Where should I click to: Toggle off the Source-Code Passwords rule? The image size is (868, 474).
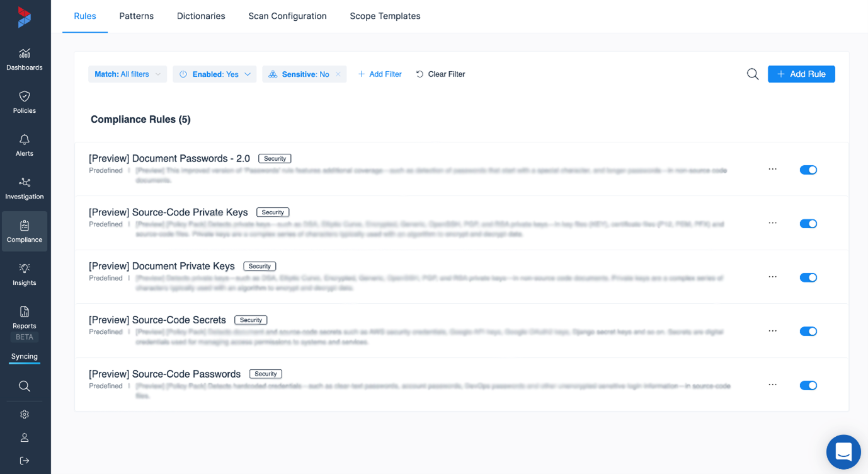(x=808, y=385)
